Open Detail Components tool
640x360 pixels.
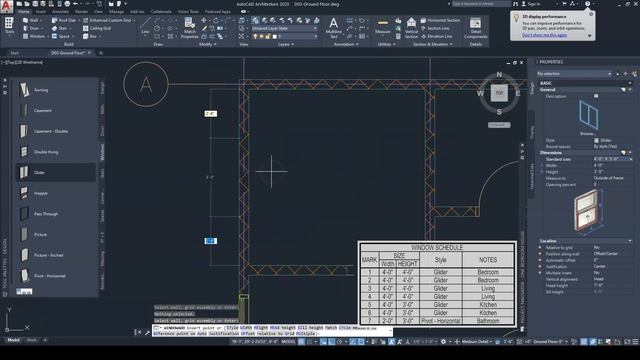coord(476,28)
